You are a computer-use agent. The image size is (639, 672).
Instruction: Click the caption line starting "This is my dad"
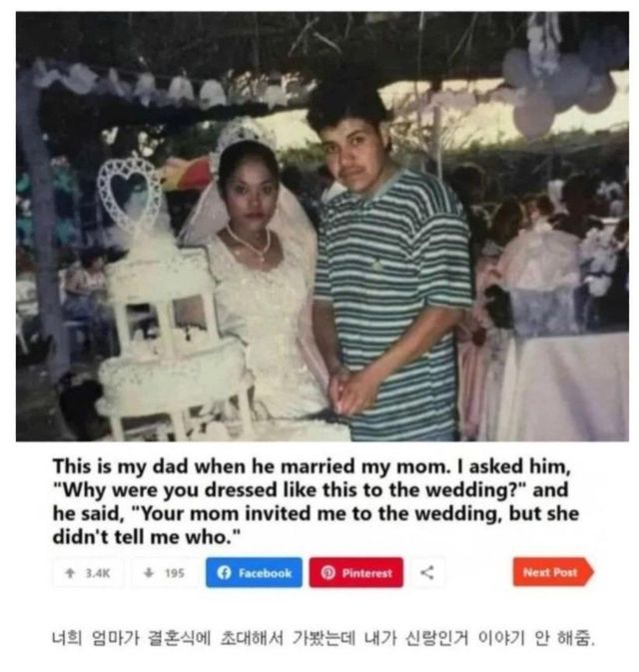click(312, 466)
